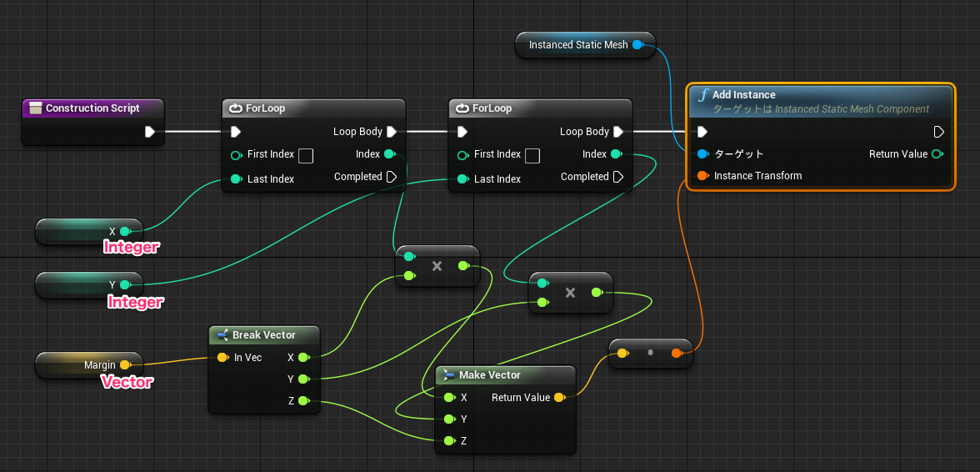
Task: Click the right ForLoop's First Index value box
Action: [532, 155]
